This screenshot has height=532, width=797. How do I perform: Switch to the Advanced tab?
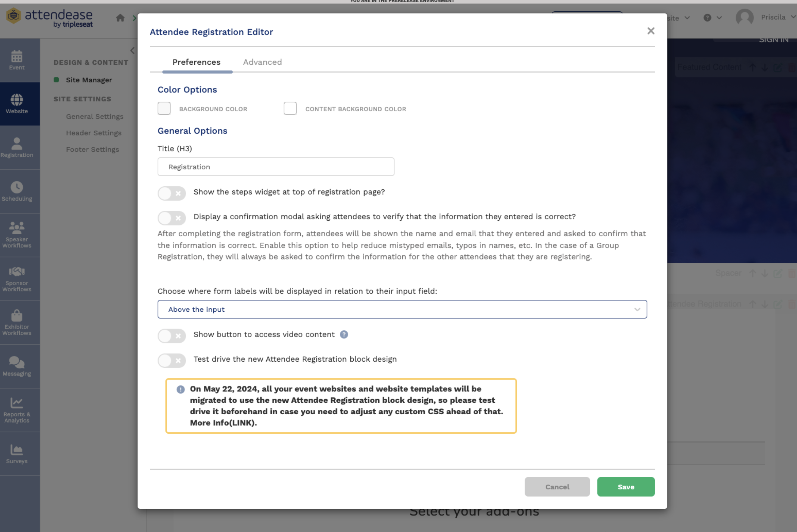pyautogui.click(x=262, y=62)
